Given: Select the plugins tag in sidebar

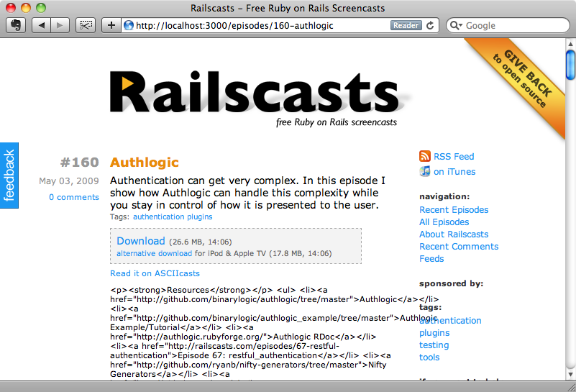Looking at the screenshot, I should (434, 333).
